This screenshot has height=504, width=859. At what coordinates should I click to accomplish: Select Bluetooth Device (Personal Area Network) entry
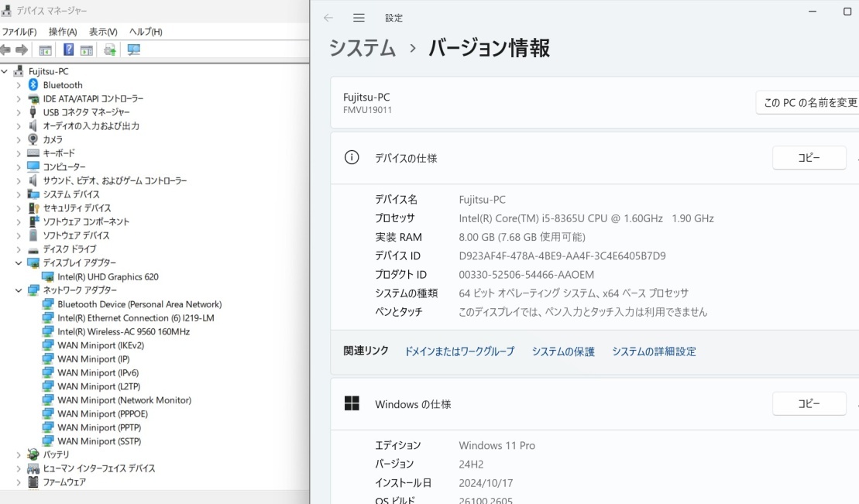point(139,304)
